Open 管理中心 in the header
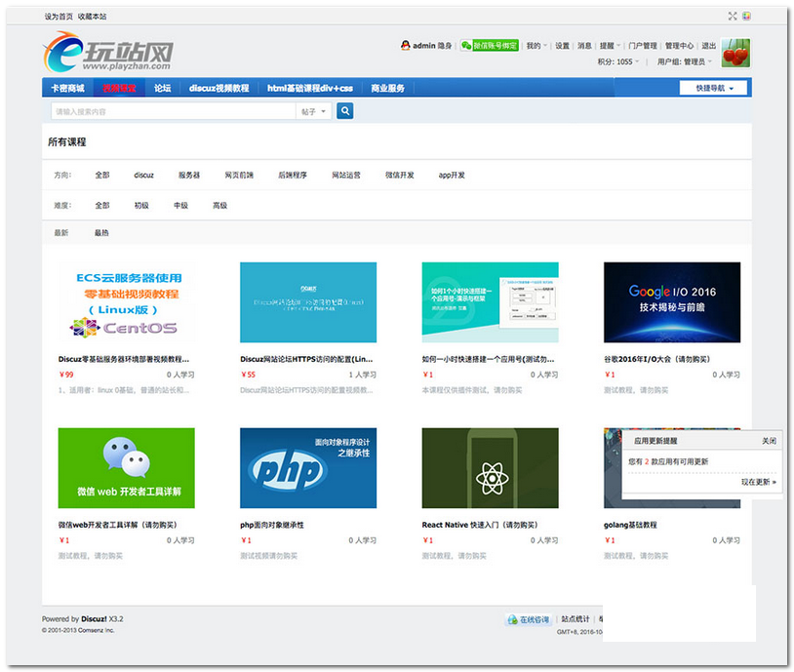794x672 pixels. pyautogui.click(x=679, y=46)
